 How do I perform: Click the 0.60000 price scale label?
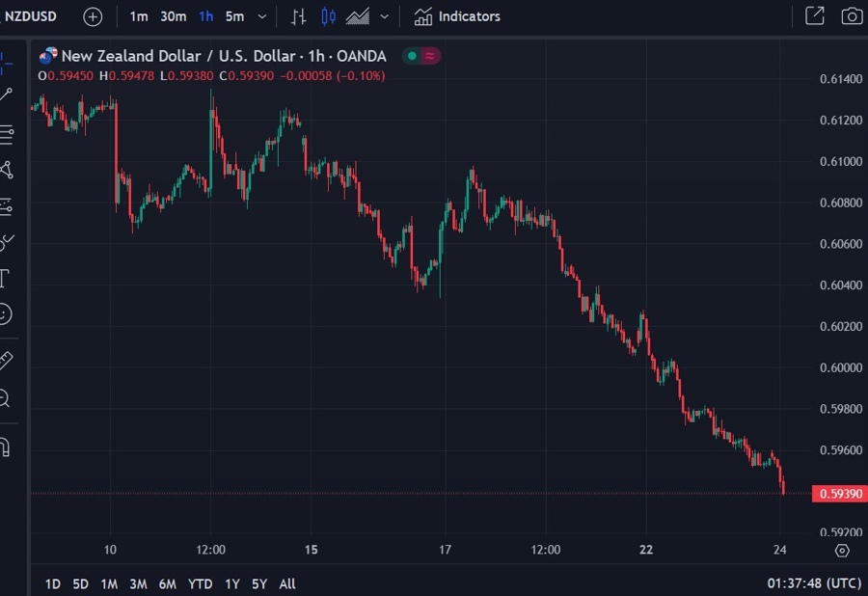[x=841, y=368]
